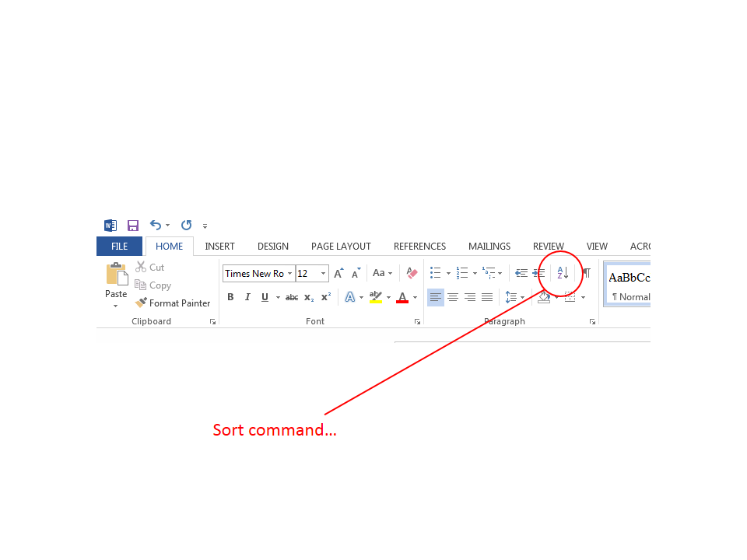Click the Sort A-Z command icon
Viewport: 747px width, 560px height.
coord(563,273)
